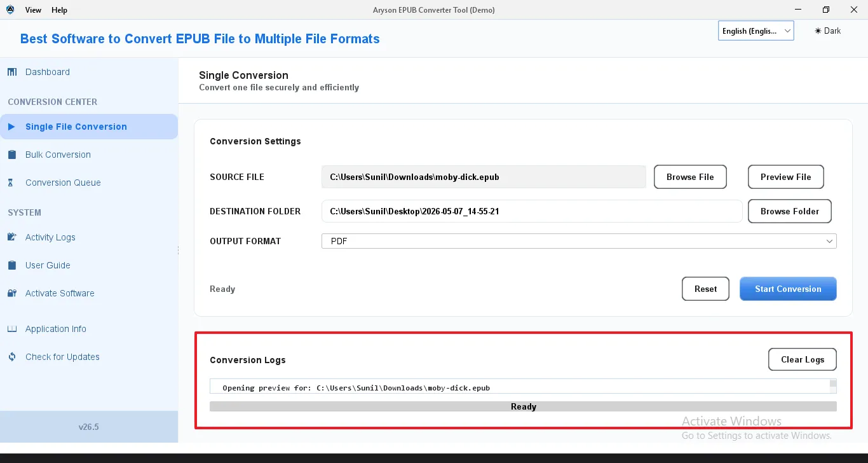The width and height of the screenshot is (868, 463).
Task: Open the language dropdown showing English
Action: [x=756, y=31]
